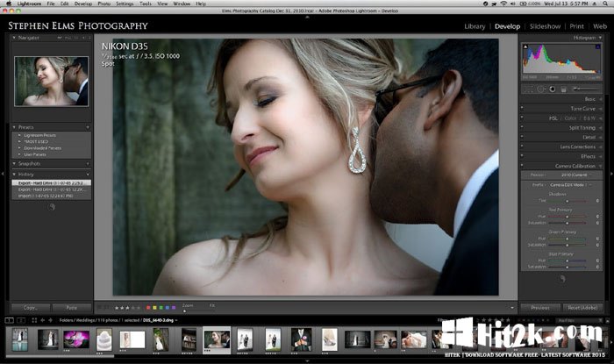Add a new snapshot with plus icon

click(88, 164)
